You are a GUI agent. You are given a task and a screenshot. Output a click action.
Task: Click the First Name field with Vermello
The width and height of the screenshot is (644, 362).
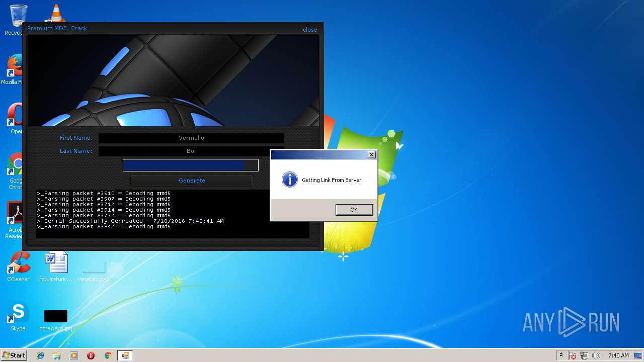pos(191,138)
